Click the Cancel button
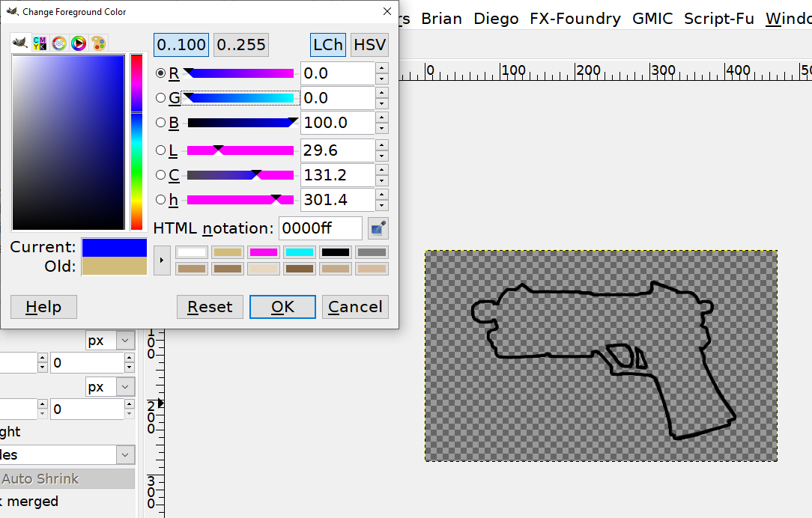This screenshot has width=812, height=518. click(x=355, y=307)
